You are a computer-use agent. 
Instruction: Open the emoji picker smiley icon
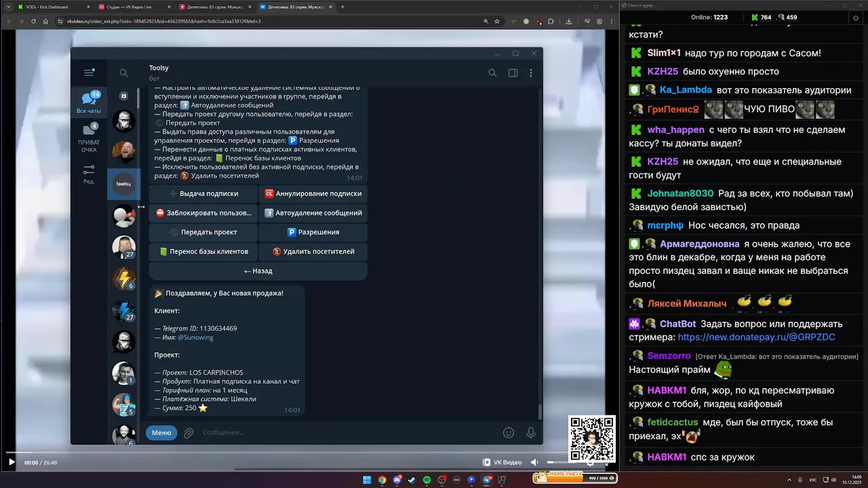pyautogui.click(x=509, y=432)
